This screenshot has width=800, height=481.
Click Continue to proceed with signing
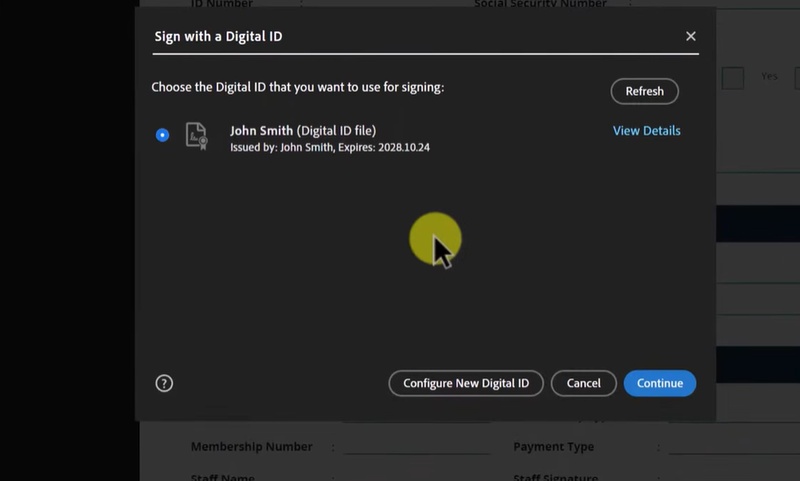(x=660, y=383)
